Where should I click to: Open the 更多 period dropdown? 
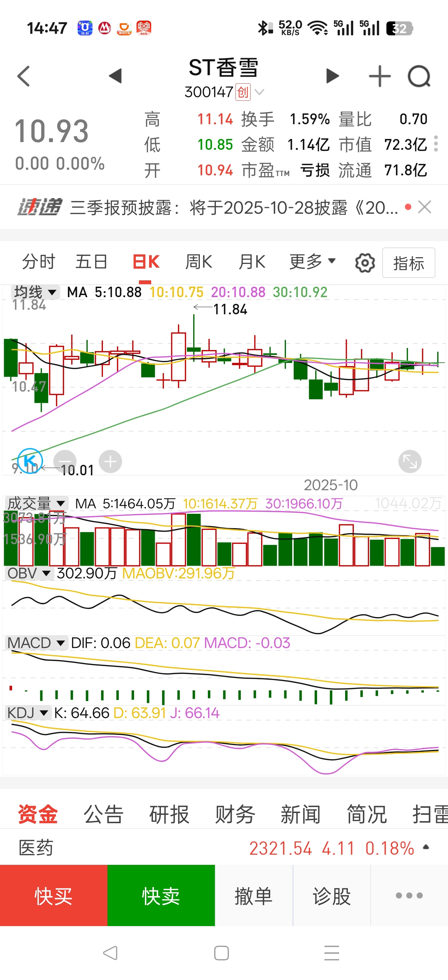coord(312,262)
